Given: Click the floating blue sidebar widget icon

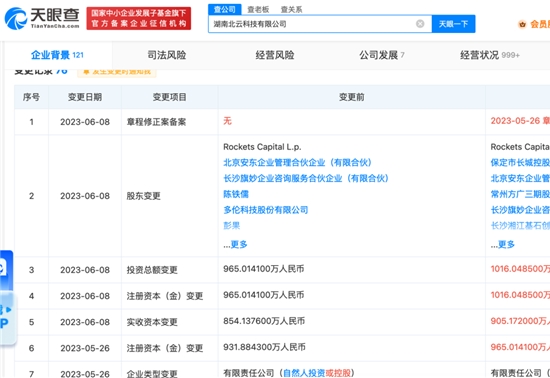Looking at the screenshot, I should (x=6, y=269).
